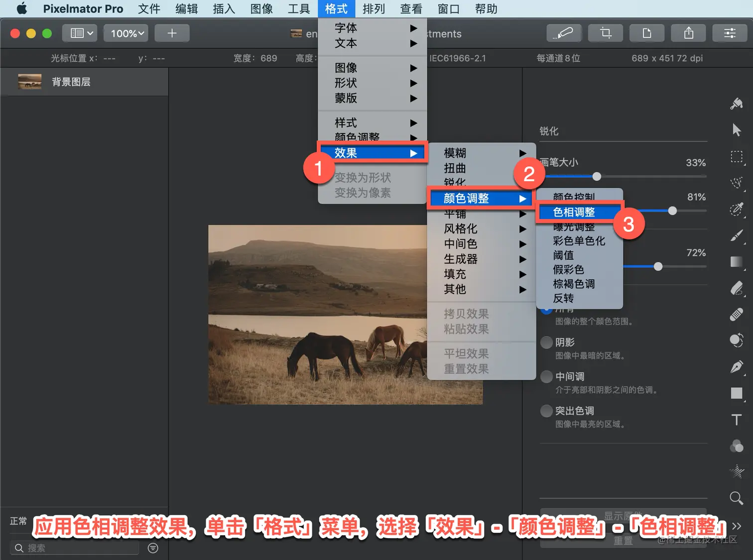Click 中间色 in the effects menu
753x560 pixels.
point(482,244)
